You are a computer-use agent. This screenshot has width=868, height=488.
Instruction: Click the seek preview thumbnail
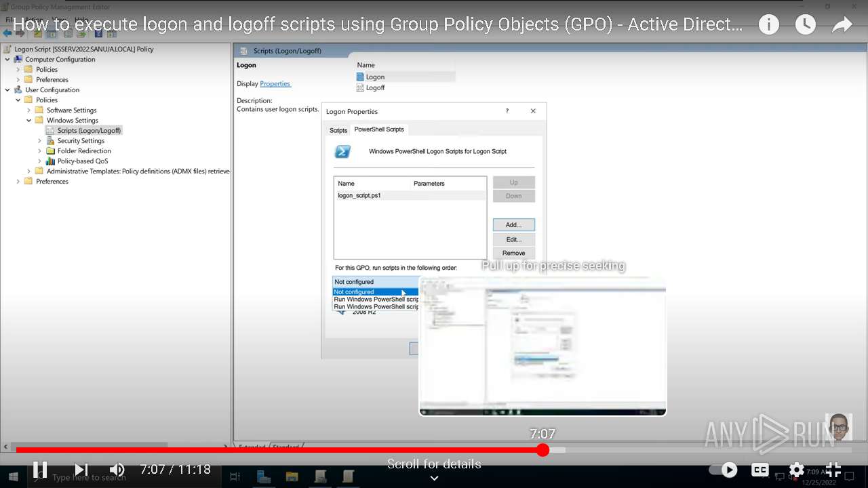click(542, 346)
